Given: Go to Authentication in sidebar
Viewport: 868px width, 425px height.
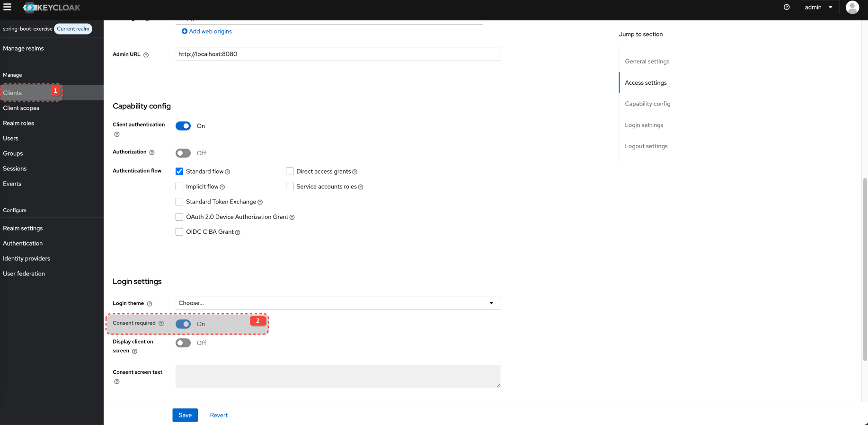Looking at the screenshot, I should pyautogui.click(x=23, y=243).
